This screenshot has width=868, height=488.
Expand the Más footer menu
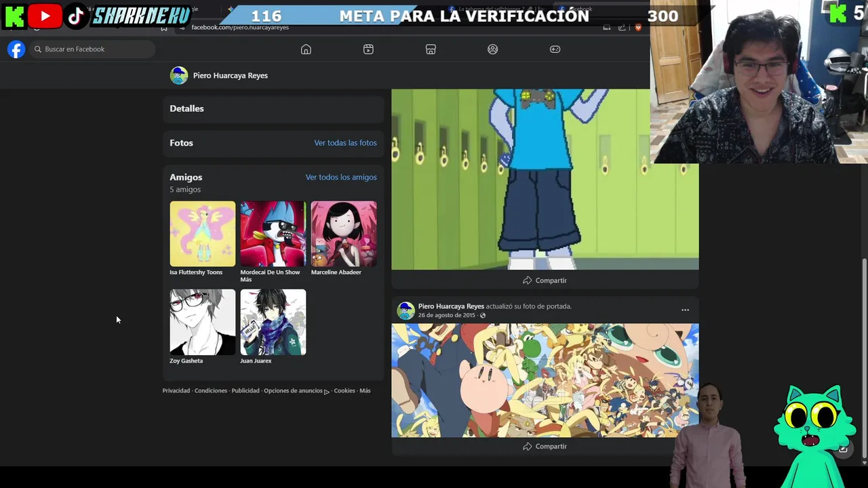pyautogui.click(x=365, y=391)
